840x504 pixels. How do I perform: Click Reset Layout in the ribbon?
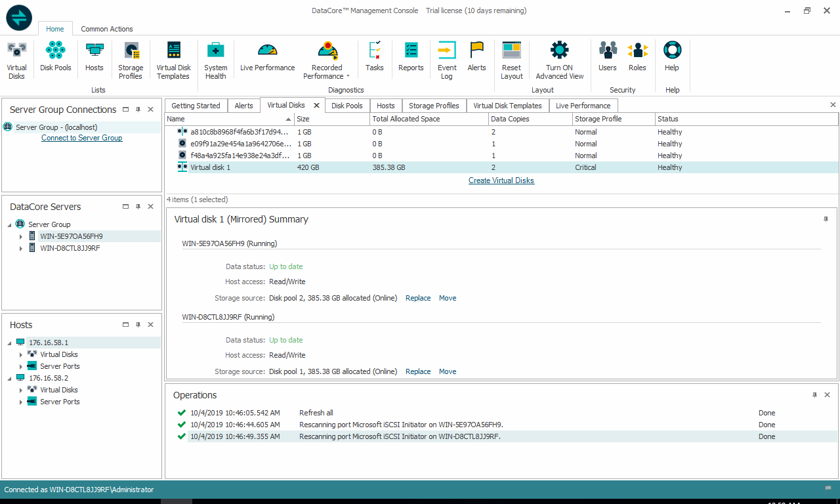point(511,60)
